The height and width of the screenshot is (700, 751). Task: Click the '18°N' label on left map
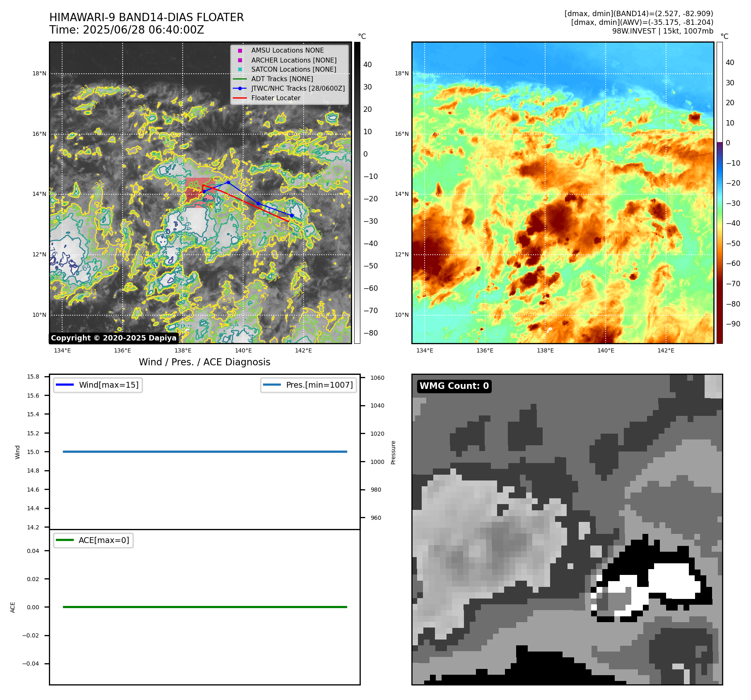point(39,74)
